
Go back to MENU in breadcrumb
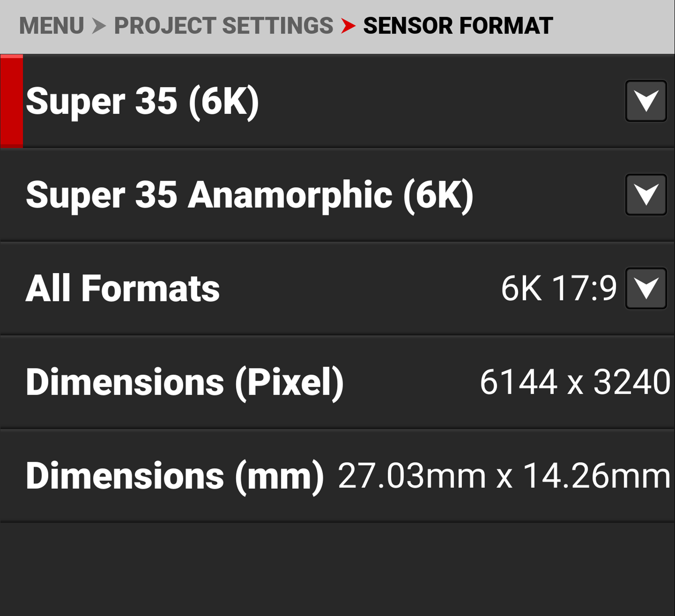point(51,26)
